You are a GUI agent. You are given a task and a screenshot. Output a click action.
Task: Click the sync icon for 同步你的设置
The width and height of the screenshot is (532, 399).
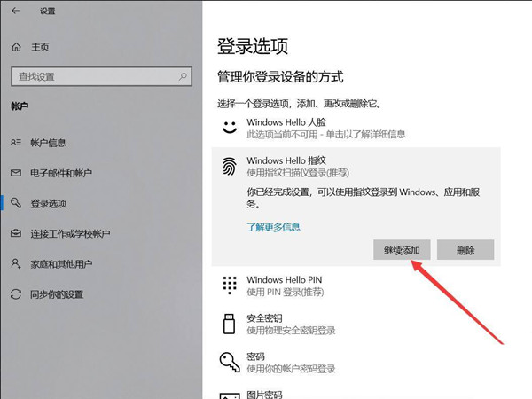(x=15, y=293)
